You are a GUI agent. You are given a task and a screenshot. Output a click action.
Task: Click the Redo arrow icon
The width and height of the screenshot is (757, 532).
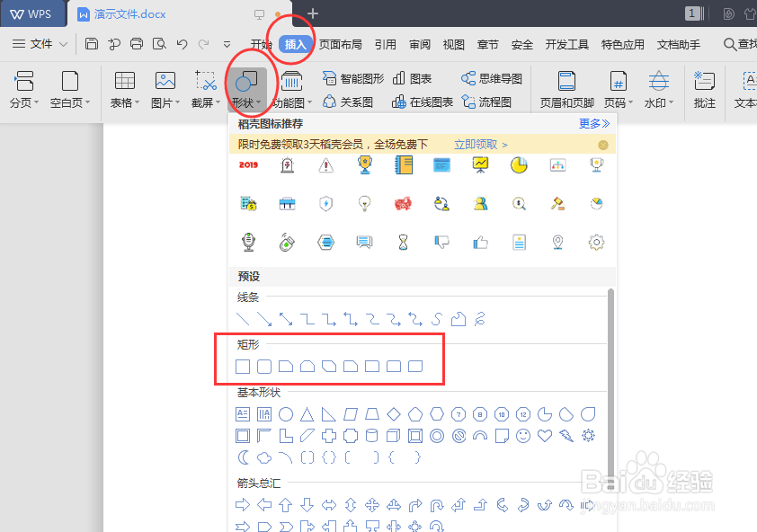204,44
